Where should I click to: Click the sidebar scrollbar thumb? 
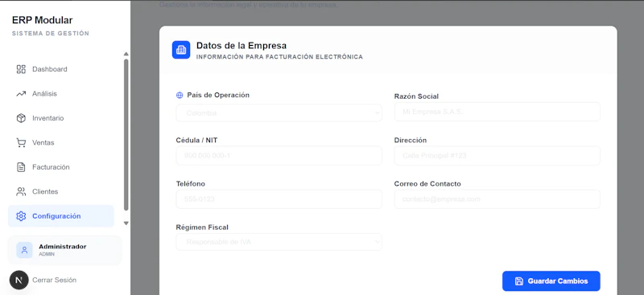tap(126, 134)
